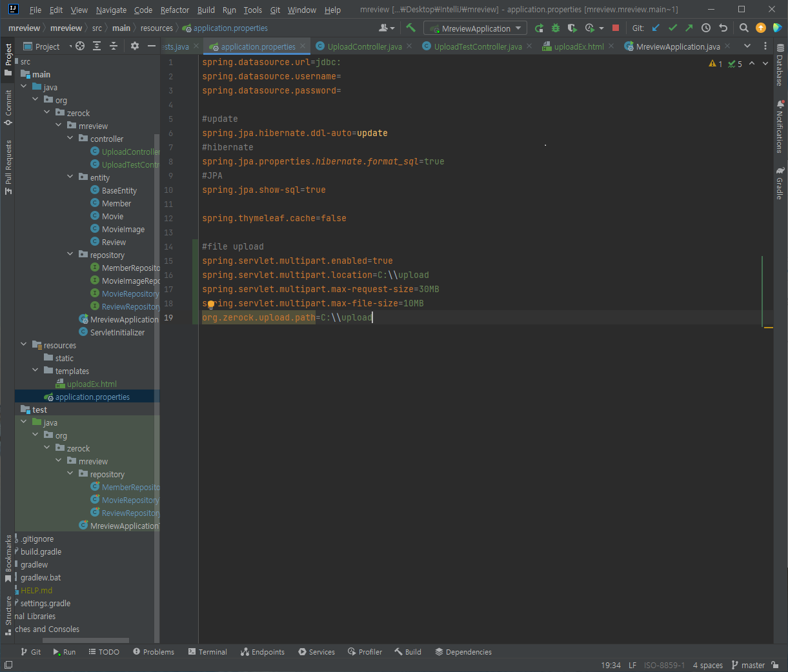Open the Dependencies tool window button
This screenshot has width=788, height=672.
(463, 652)
